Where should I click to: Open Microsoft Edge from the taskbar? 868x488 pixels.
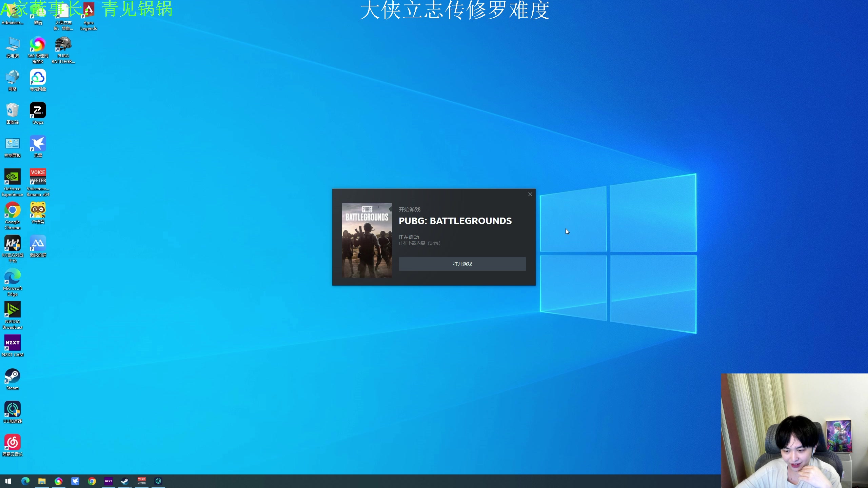[25, 481]
